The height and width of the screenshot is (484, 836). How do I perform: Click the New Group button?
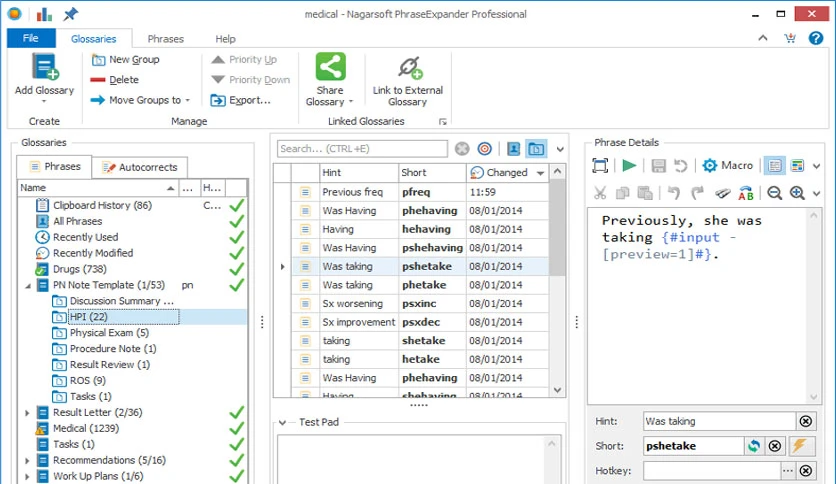pyautogui.click(x=125, y=60)
